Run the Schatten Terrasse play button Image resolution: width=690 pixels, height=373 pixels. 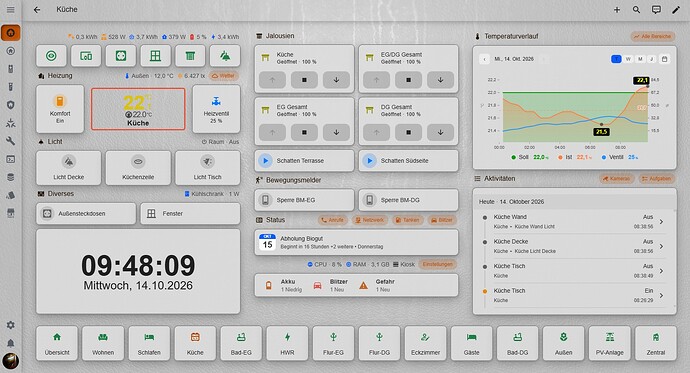click(x=265, y=161)
